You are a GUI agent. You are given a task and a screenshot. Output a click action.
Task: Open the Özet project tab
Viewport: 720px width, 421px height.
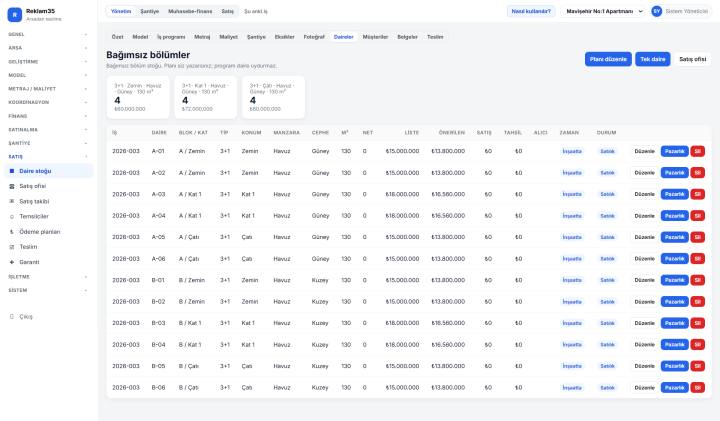point(118,37)
